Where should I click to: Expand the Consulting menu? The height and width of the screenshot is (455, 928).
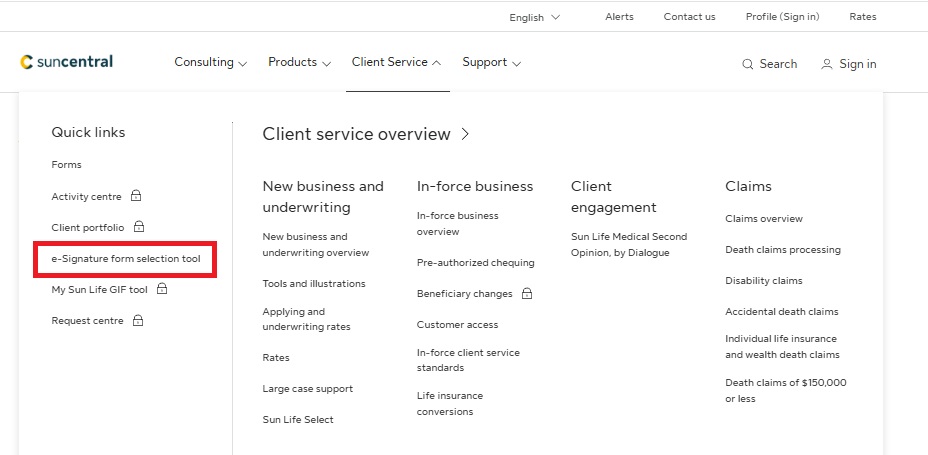210,62
